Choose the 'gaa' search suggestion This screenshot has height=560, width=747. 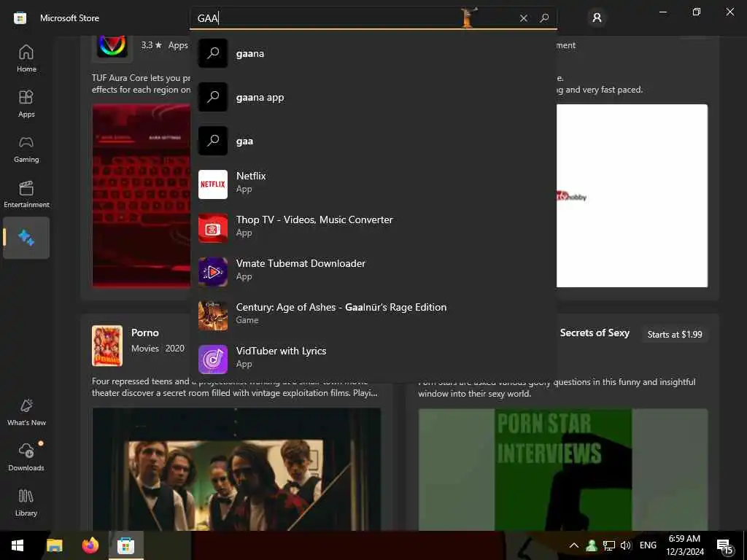[x=373, y=141]
